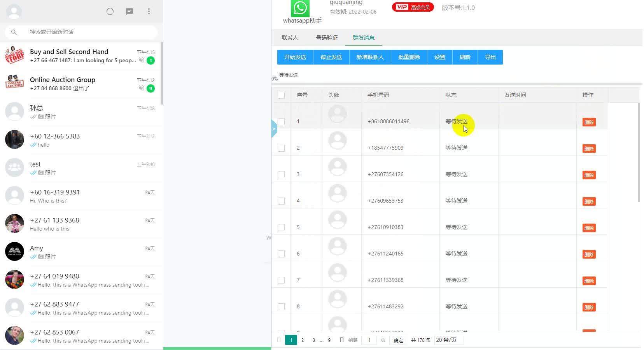Click unread badge 1 on Buy and Sell chat
Screen dimensions: 644x350
(x=150, y=60)
